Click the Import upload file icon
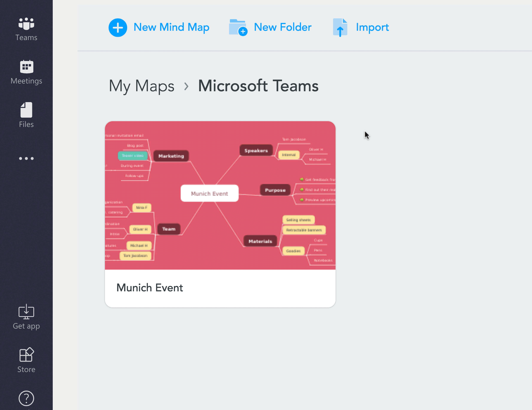532x410 pixels. 340,28
